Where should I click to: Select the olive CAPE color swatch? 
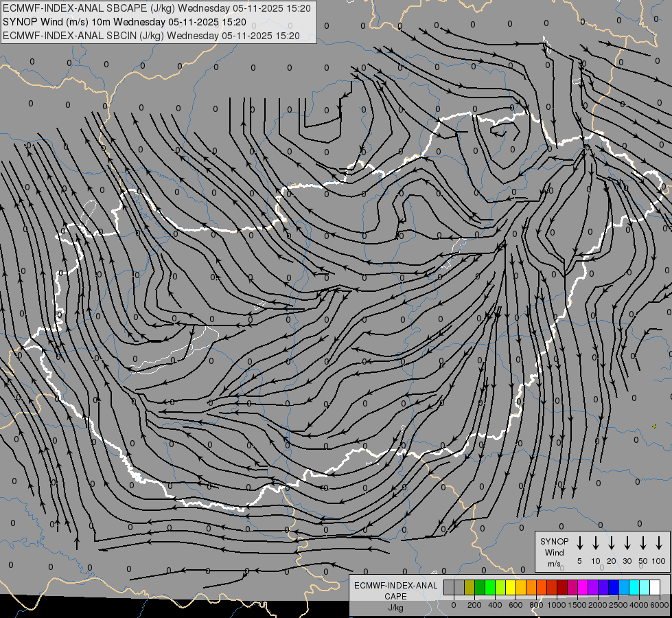[470, 587]
